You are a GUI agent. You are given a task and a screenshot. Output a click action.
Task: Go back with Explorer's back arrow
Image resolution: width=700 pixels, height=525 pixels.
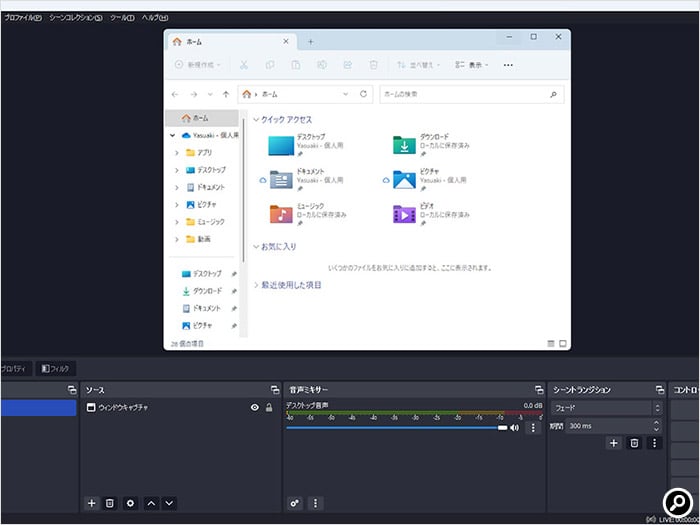175,94
